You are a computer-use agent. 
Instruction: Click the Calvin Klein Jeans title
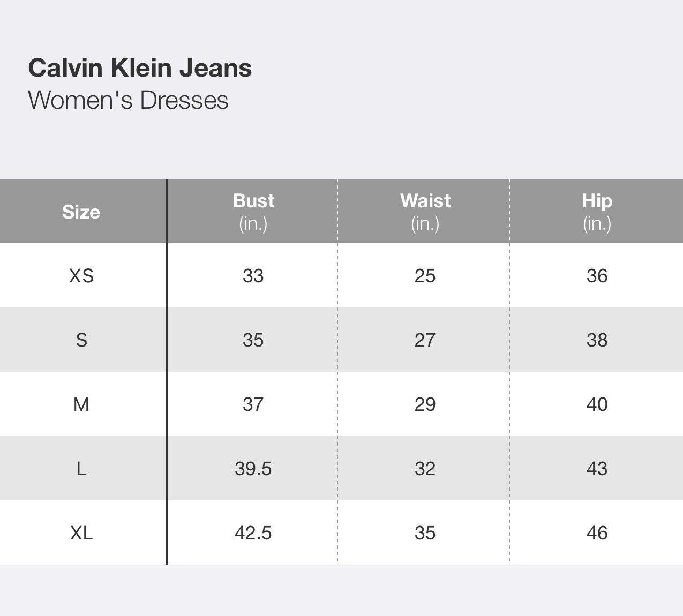point(140,69)
